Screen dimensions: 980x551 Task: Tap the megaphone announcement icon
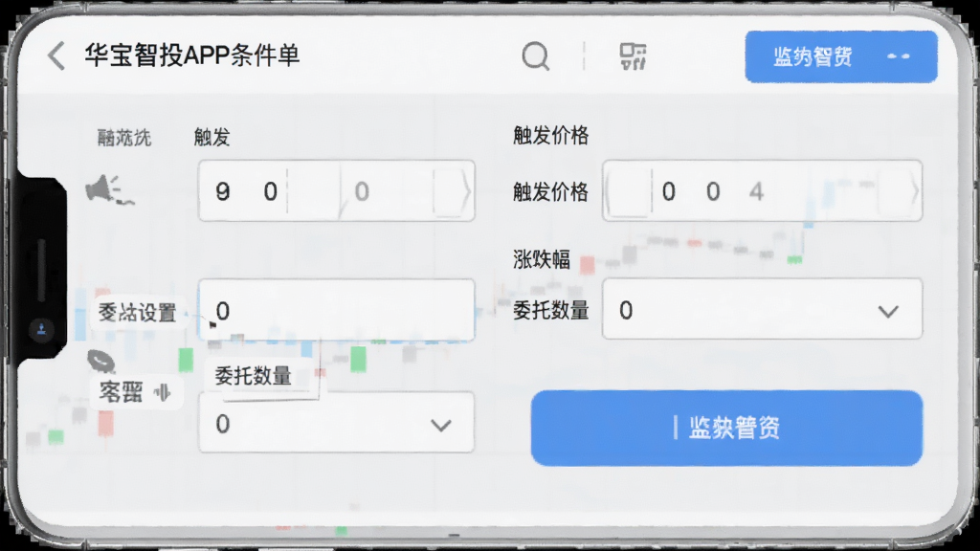pyautogui.click(x=109, y=190)
